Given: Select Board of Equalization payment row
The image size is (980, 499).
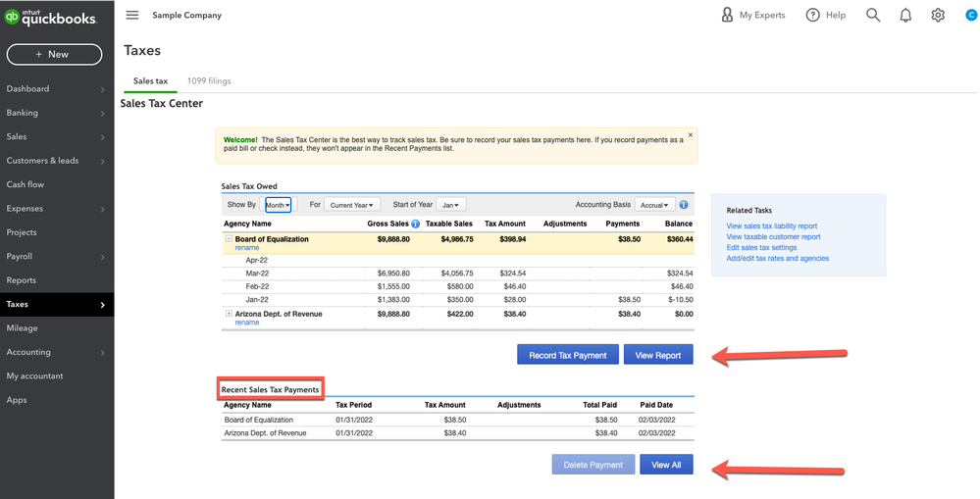Looking at the screenshot, I should 458,420.
